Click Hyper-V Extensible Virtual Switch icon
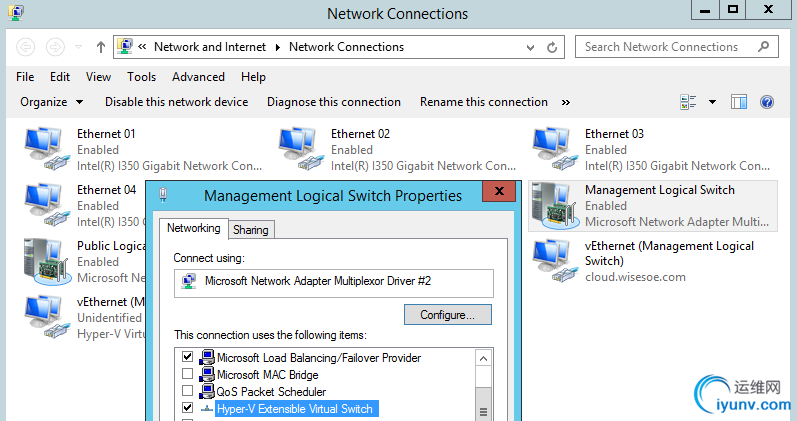This screenshot has width=797, height=421. point(206,409)
